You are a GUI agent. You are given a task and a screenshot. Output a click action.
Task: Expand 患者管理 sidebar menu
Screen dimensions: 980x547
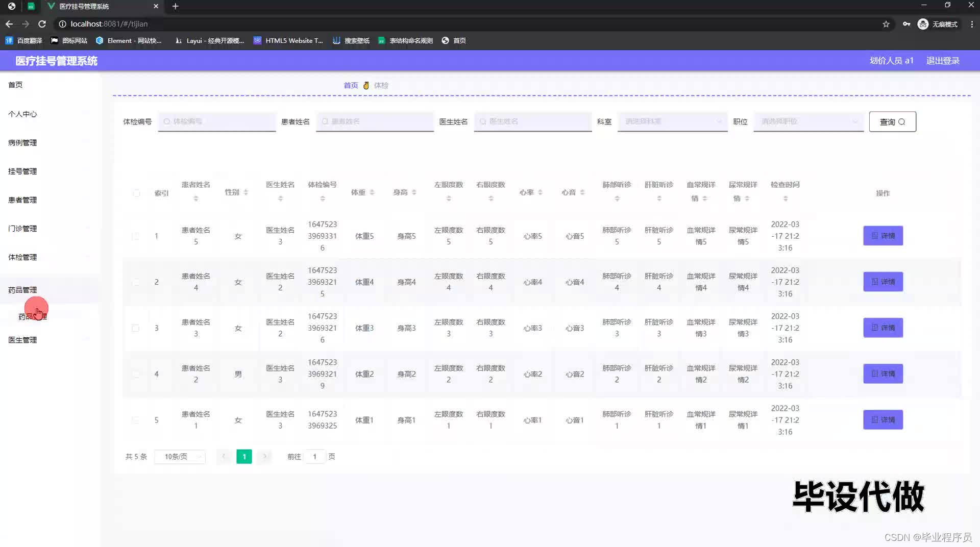coord(50,200)
